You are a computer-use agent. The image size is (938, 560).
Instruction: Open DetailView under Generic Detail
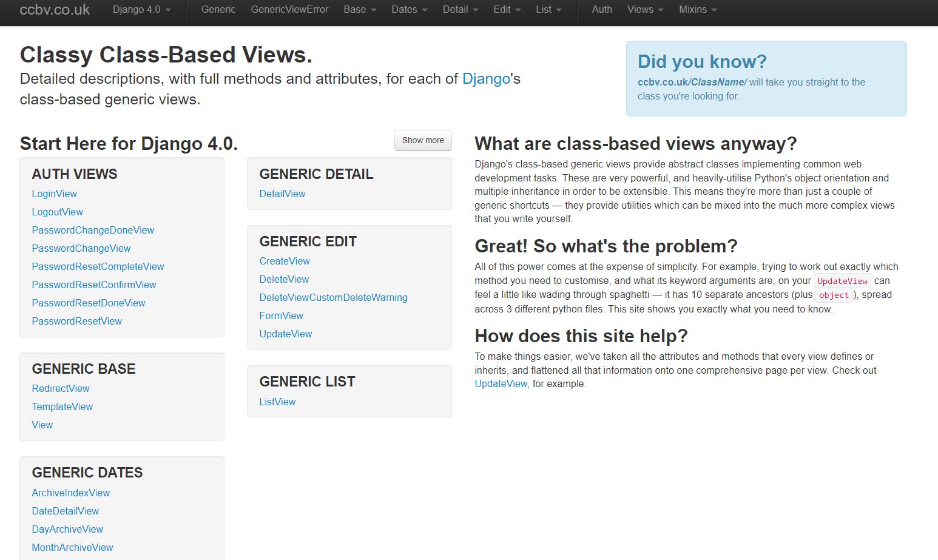coord(282,194)
